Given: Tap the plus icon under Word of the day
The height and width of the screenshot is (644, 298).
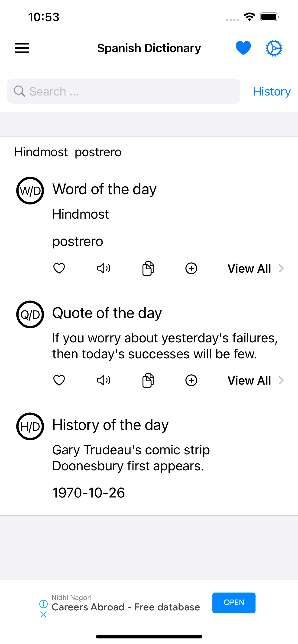Looking at the screenshot, I should pos(191,268).
